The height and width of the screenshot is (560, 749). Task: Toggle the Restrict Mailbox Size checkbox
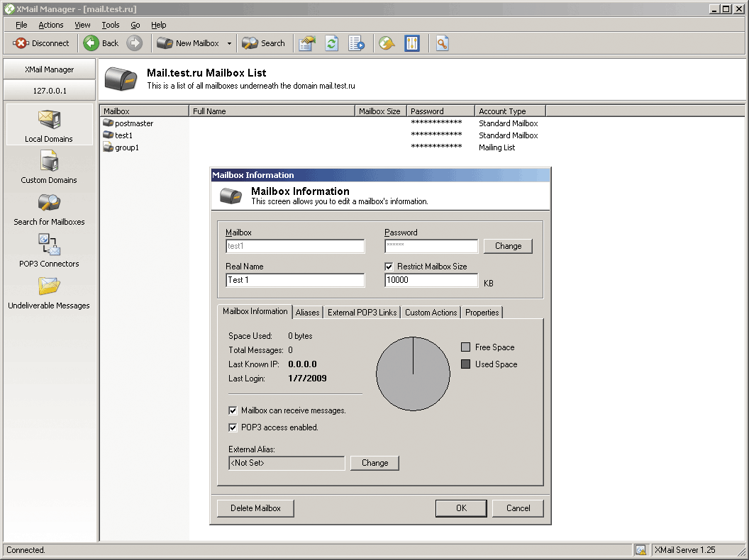point(389,267)
